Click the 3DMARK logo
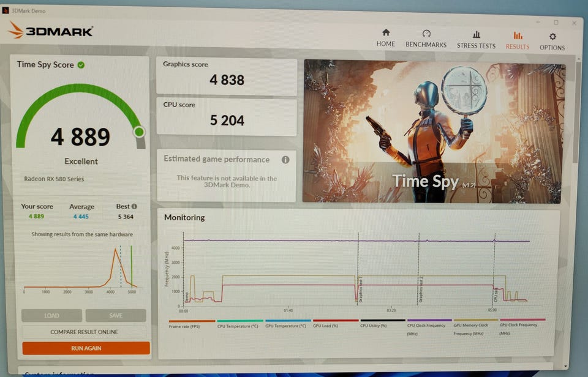 (51, 31)
